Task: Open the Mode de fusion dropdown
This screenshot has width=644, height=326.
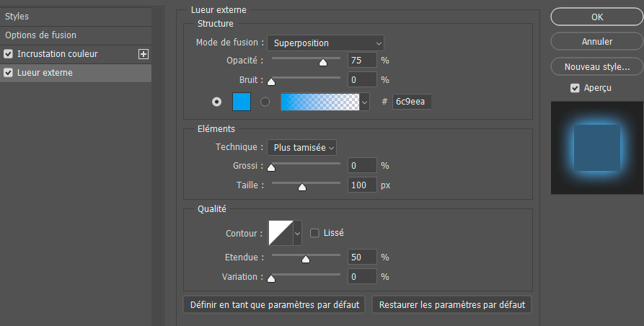Action: 325,43
